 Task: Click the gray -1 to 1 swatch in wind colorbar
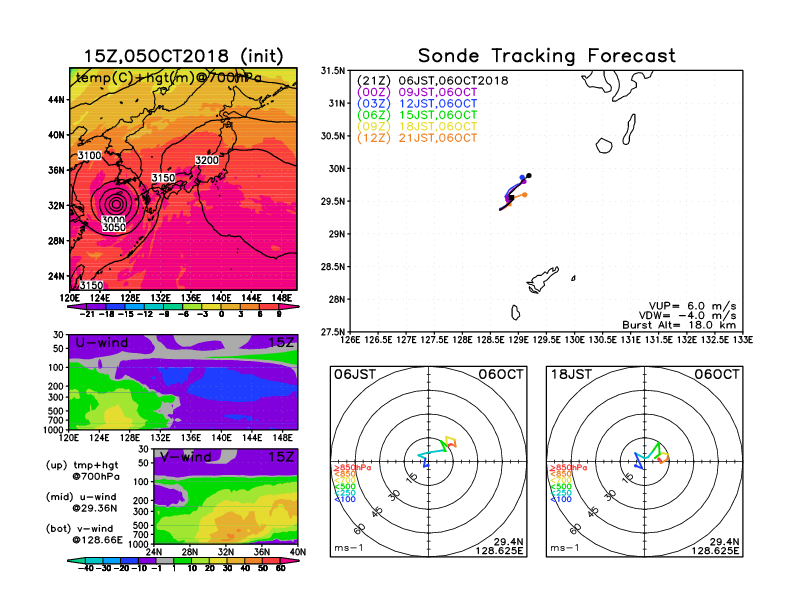(165, 561)
